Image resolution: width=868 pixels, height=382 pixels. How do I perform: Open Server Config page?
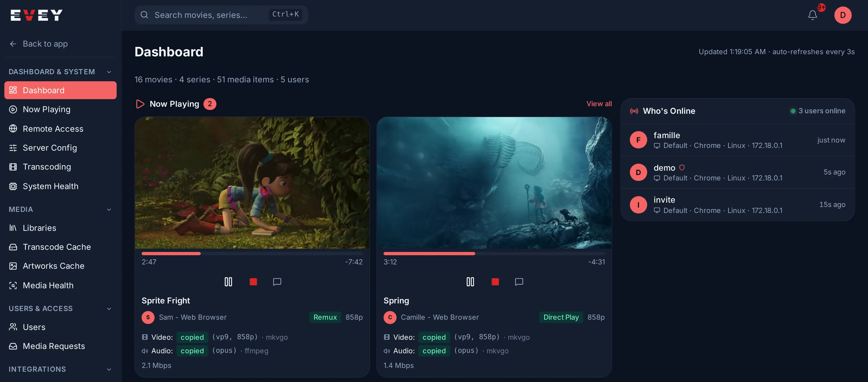60,148
